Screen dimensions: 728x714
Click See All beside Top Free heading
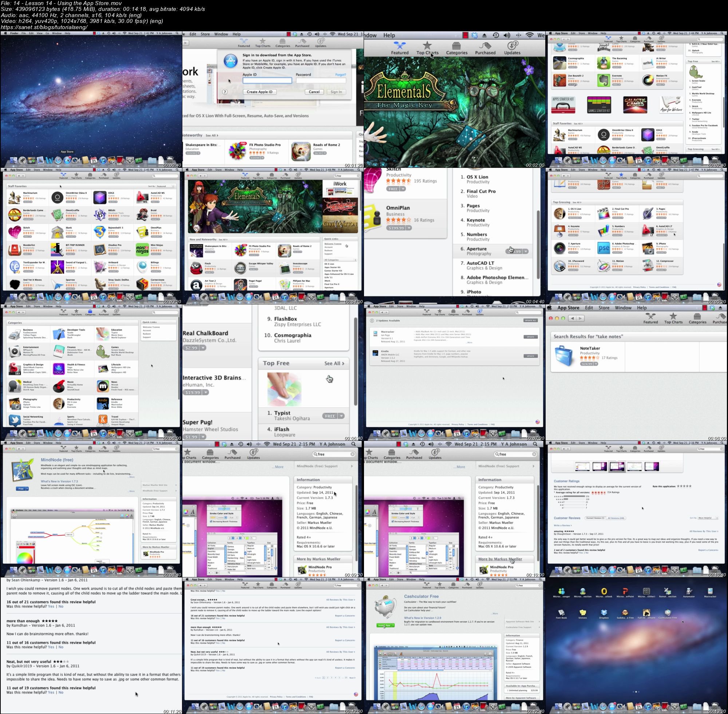tap(335, 363)
